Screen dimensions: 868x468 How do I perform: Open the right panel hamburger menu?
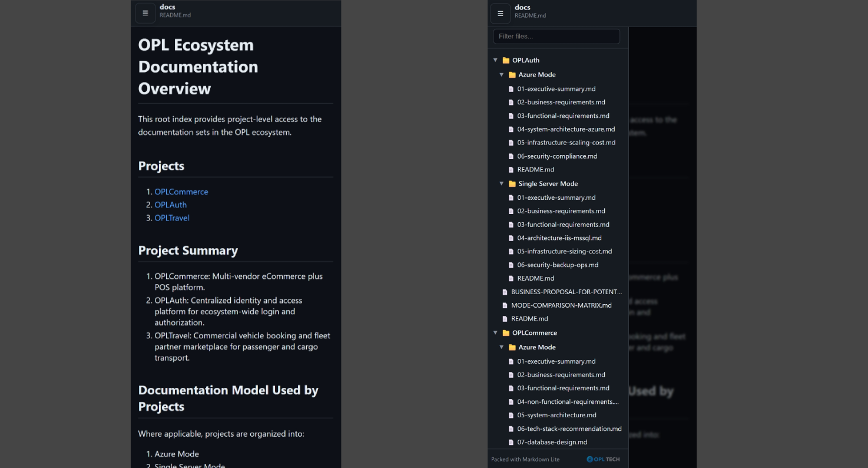tap(500, 13)
